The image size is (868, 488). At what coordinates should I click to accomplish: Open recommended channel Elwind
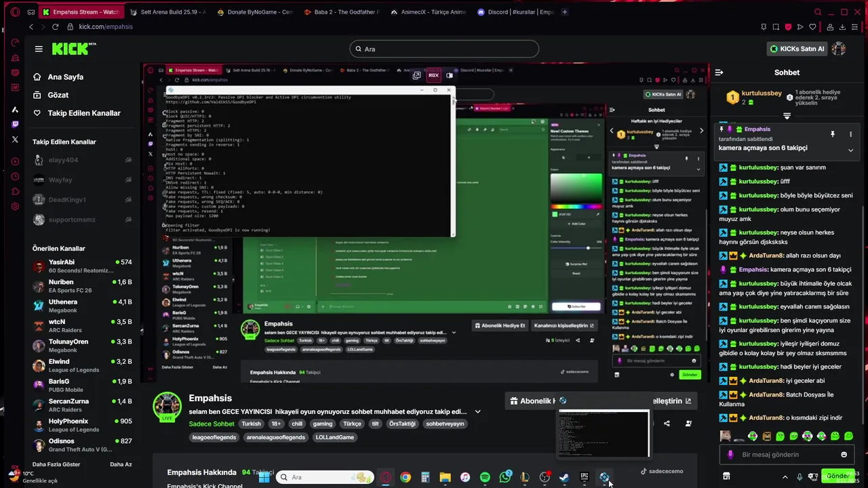pos(82,365)
